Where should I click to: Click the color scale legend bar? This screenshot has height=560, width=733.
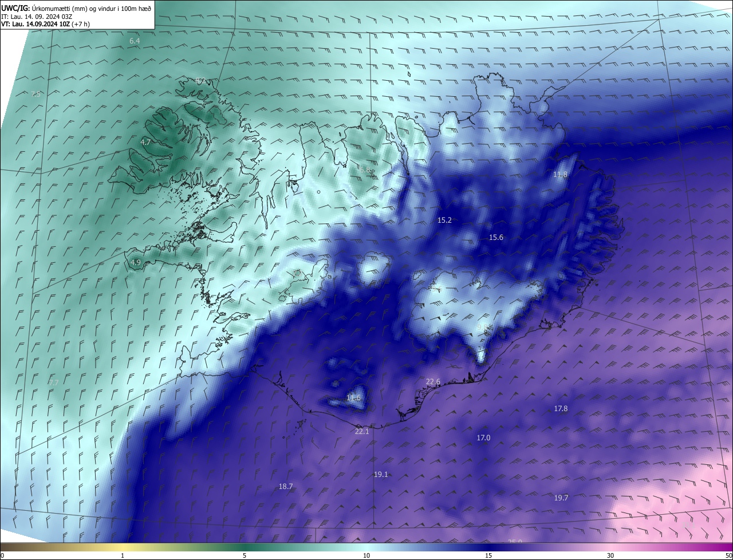pyautogui.click(x=366, y=547)
